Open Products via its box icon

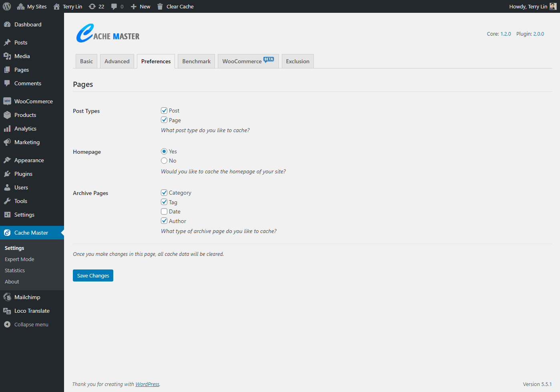pyautogui.click(x=7, y=115)
